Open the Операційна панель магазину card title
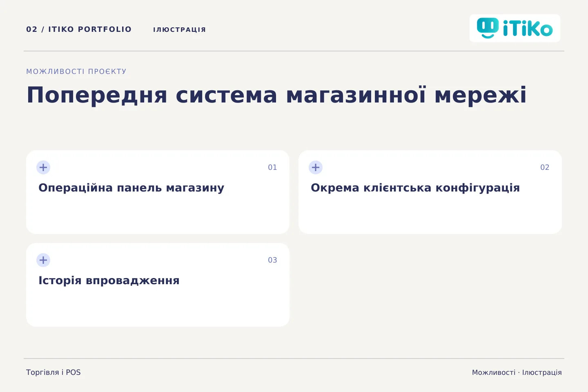Screen dimensions: 588x392 click(x=131, y=188)
